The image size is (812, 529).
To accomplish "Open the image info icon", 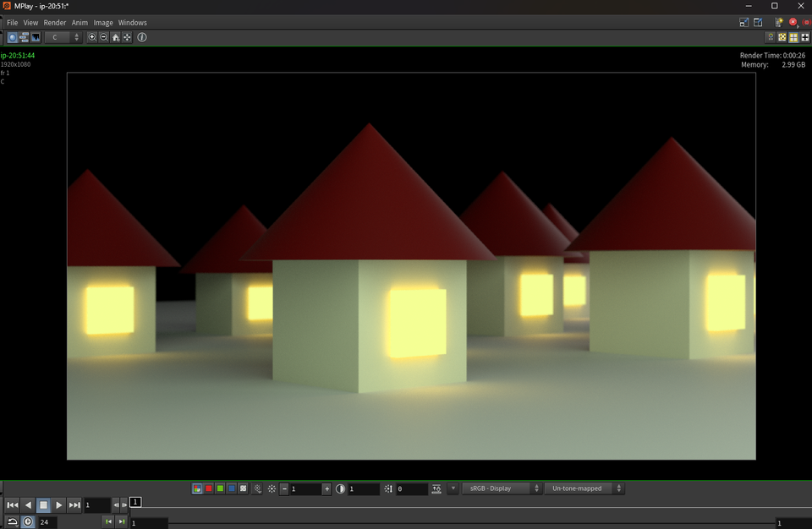I will pyautogui.click(x=142, y=37).
